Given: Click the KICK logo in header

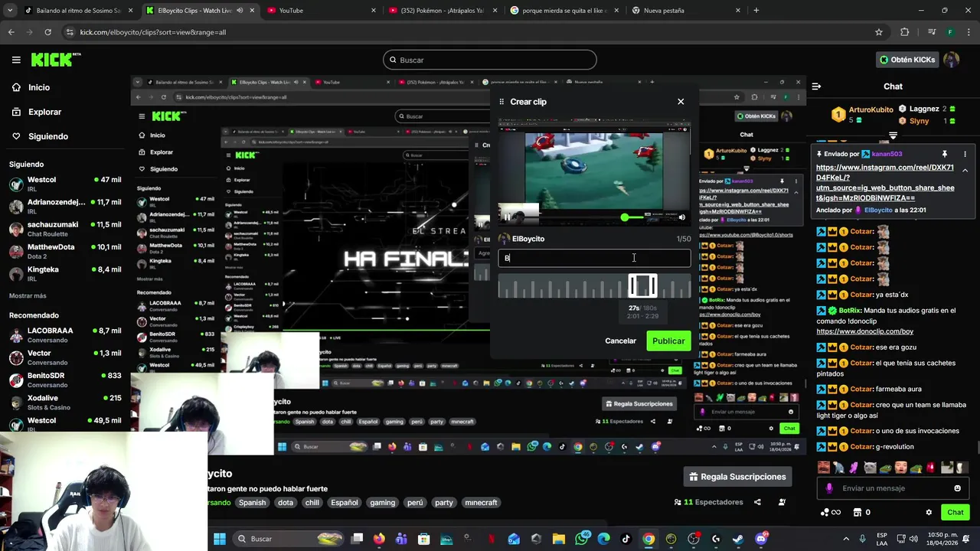Looking at the screenshot, I should click(56, 60).
